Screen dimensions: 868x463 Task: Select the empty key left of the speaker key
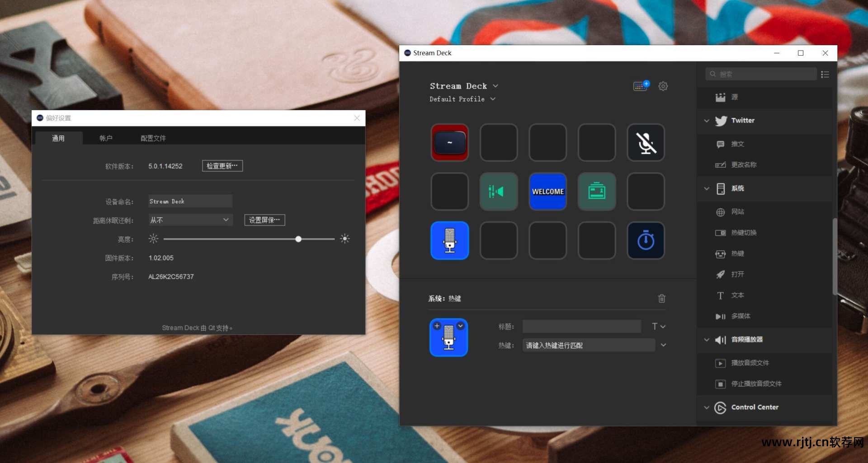(x=449, y=192)
